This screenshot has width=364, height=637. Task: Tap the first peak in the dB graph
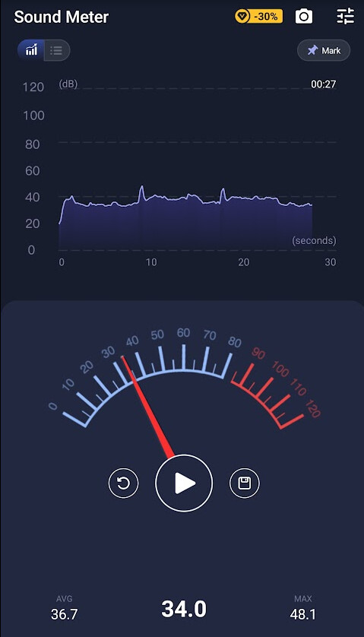[x=142, y=188]
